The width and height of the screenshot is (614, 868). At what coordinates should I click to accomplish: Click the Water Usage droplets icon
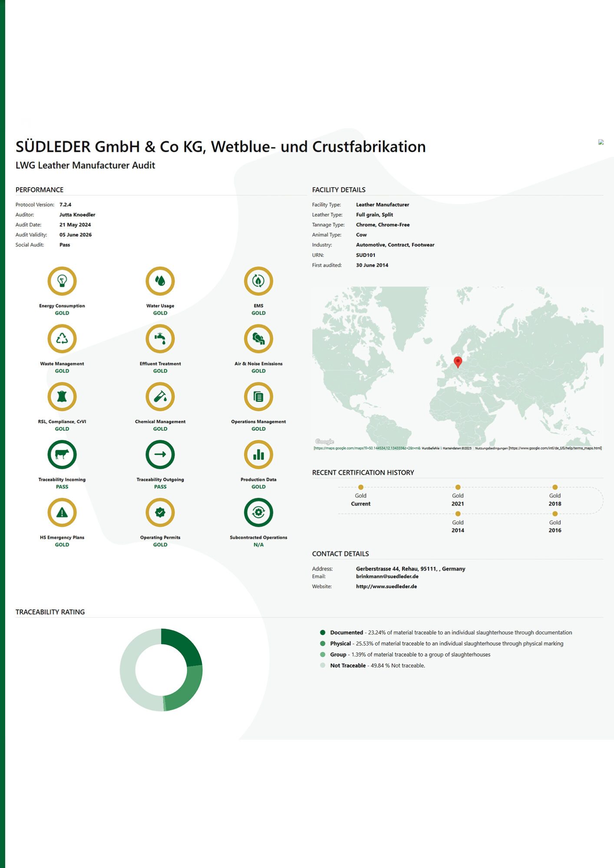160,281
